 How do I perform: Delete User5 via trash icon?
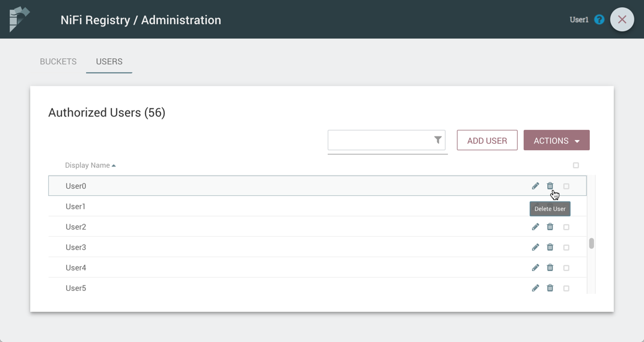[550, 289]
